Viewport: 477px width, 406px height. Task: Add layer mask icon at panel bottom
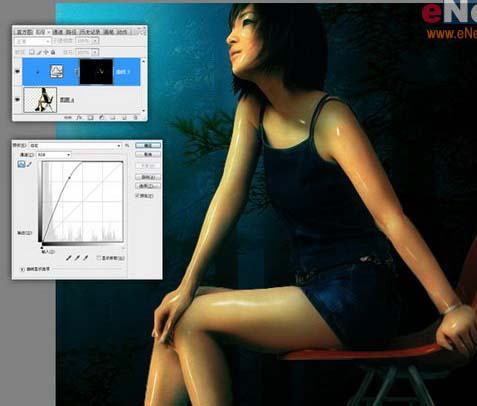pos(90,117)
